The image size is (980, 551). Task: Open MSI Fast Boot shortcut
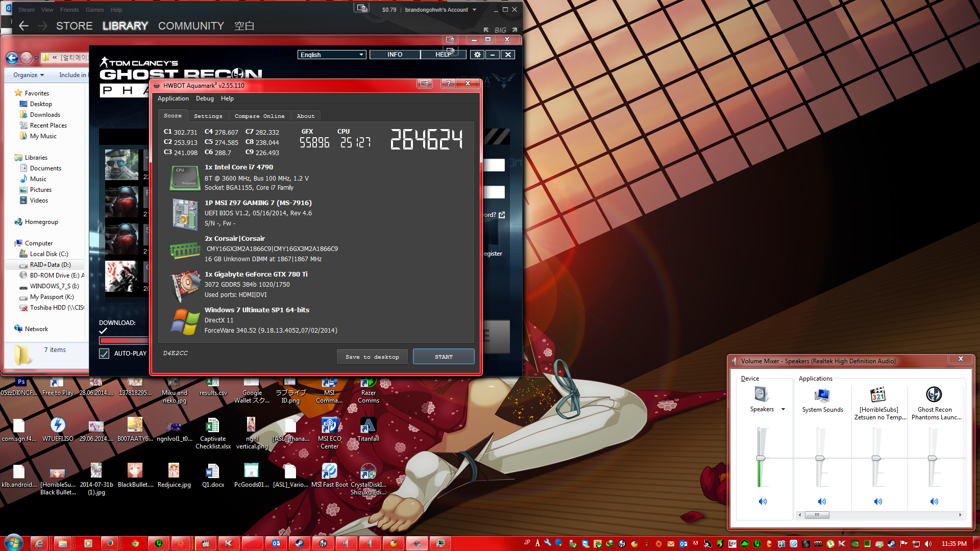pos(329,475)
